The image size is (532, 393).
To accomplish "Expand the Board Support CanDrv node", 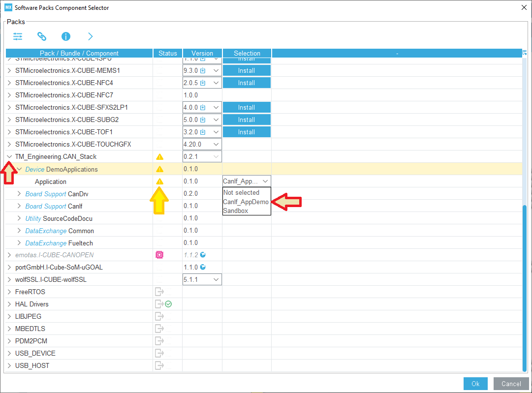I will point(19,194).
